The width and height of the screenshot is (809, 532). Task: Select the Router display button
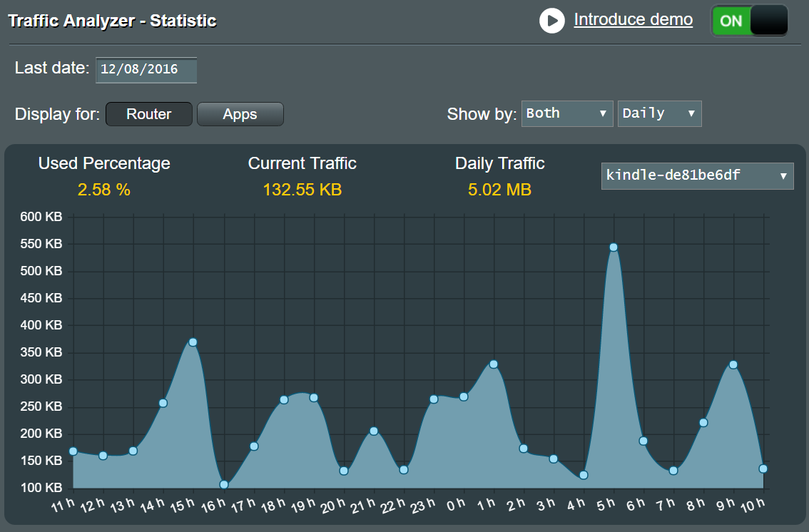click(x=149, y=114)
